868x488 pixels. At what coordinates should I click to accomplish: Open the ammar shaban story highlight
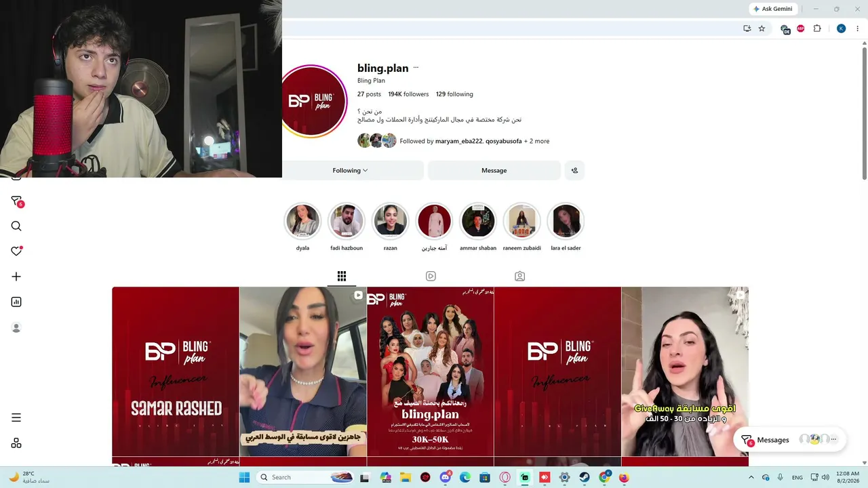tap(478, 222)
